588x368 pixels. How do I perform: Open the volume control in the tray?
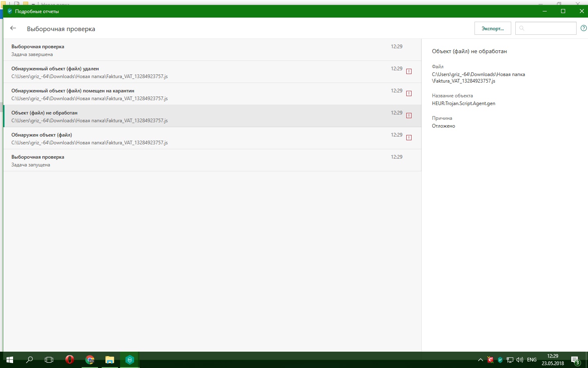520,360
